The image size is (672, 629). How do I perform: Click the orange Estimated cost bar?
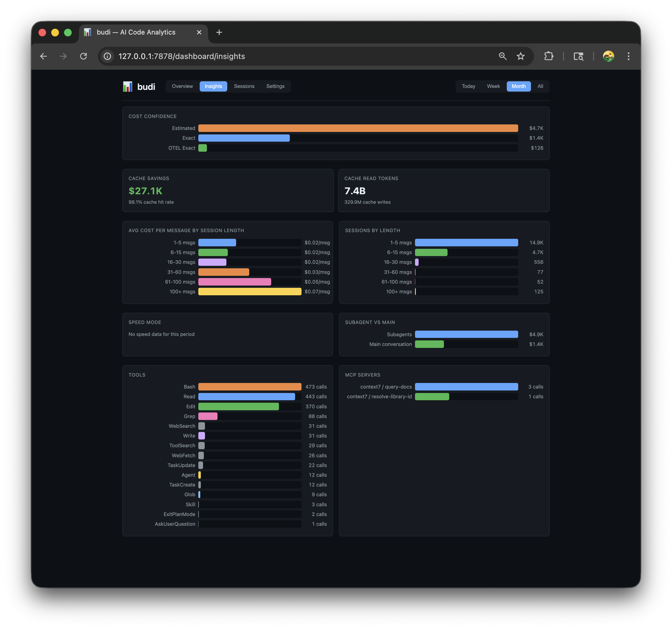[x=358, y=128]
